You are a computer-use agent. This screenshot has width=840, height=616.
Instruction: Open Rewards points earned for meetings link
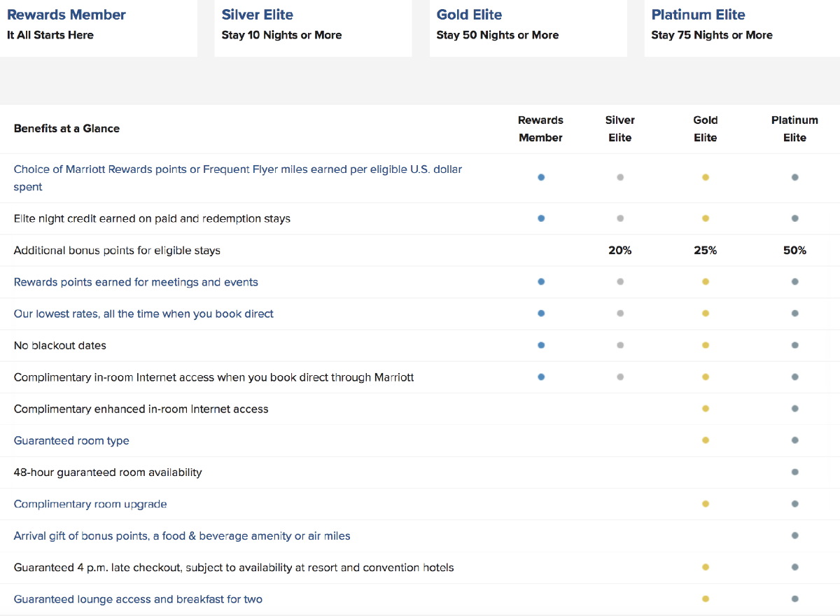pyautogui.click(x=136, y=282)
